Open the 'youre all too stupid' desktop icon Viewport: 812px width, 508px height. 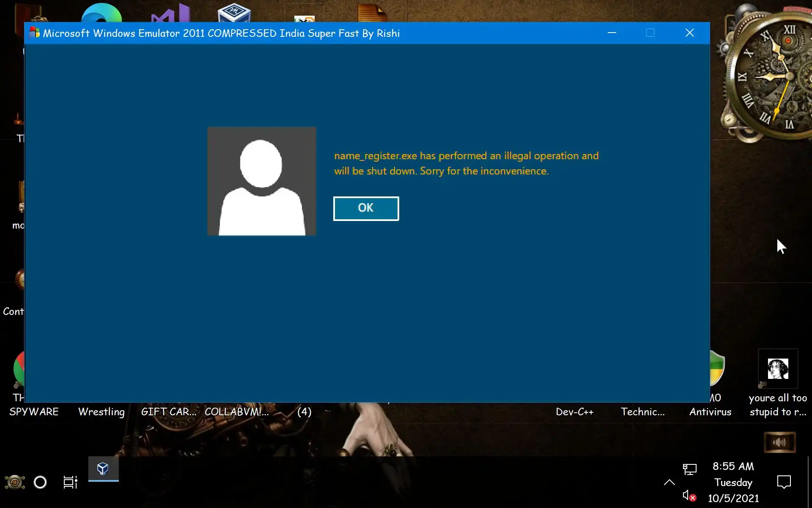click(x=777, y=369)
